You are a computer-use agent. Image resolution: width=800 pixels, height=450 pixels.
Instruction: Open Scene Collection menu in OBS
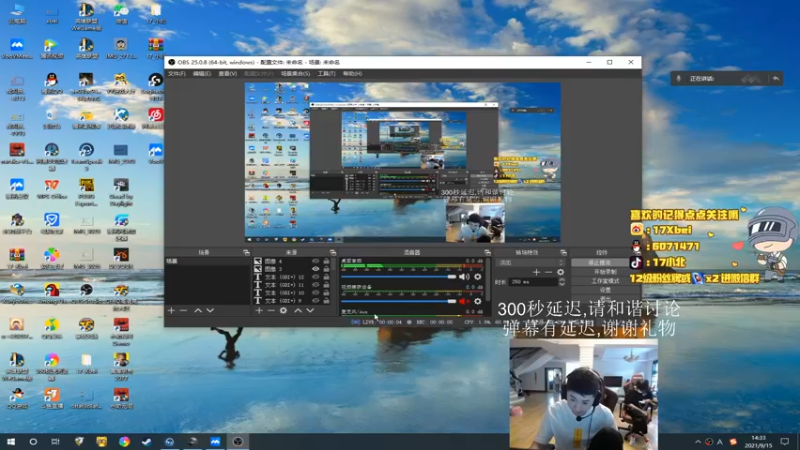(x=295, y=73)
